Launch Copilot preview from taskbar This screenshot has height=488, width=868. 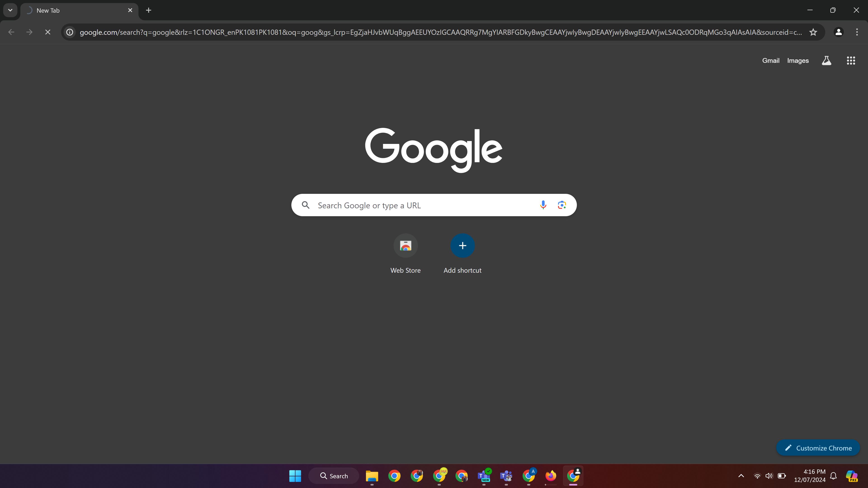pyautogui.click(x=851, y=476)
